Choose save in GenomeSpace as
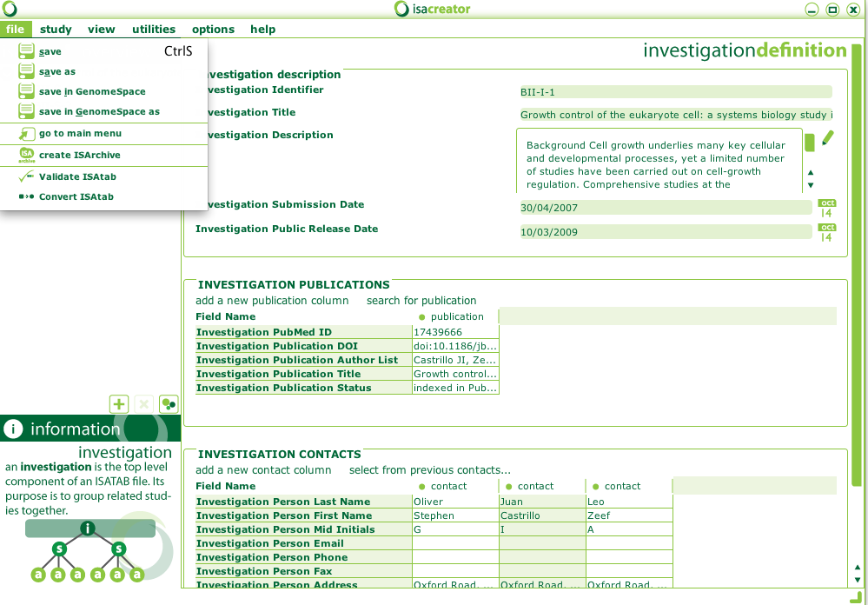Image resolution: width=868 pixels, height=605 pixels. [104, 111]
